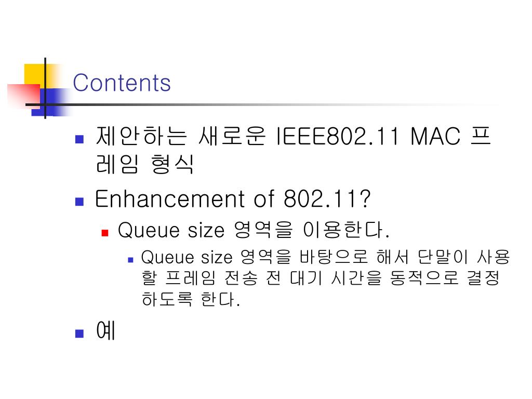Click the text 하도록 한다.
Image resolution: width=532 pixels, height=399 pixels.
point(191,300)
